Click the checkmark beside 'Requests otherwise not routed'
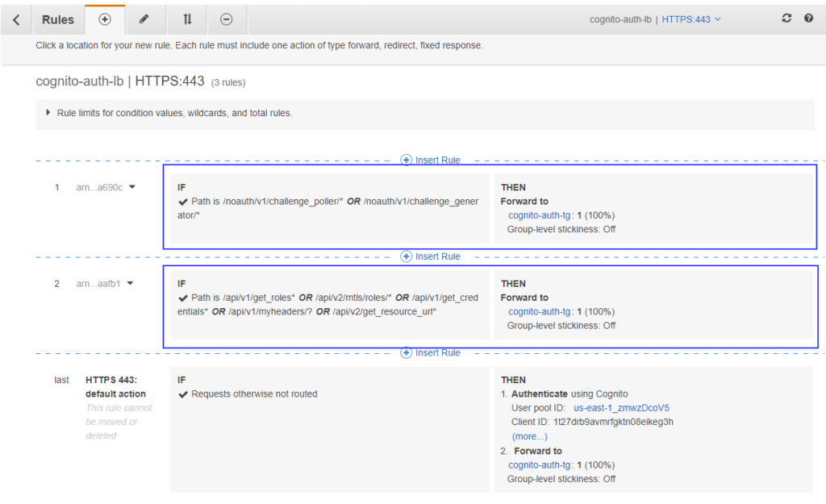The image size is (826, 504). coord(183,394)
